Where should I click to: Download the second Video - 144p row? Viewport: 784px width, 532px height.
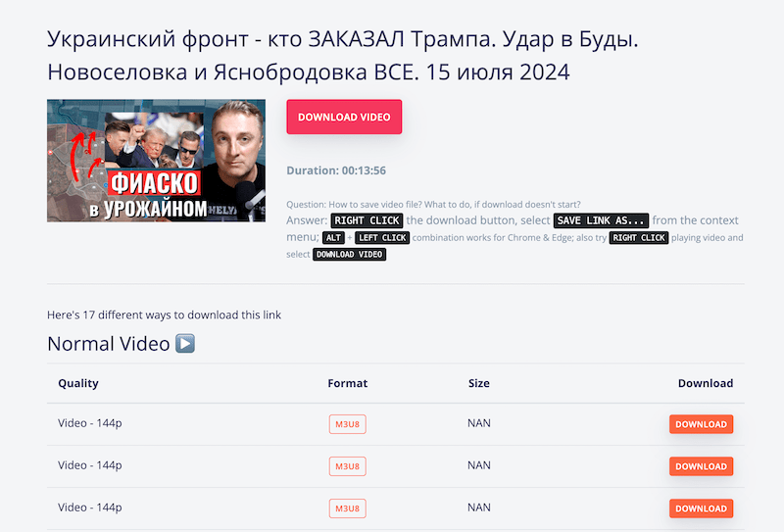701,466
